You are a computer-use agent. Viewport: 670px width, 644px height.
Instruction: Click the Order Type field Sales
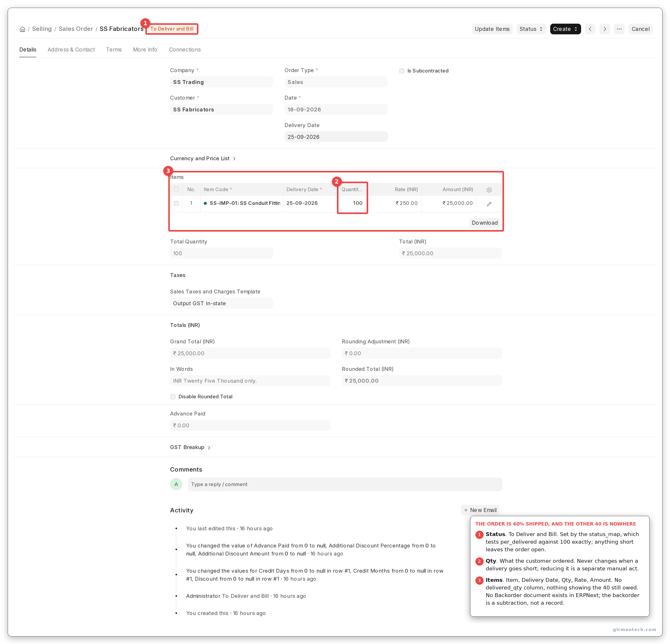(336, 82)
